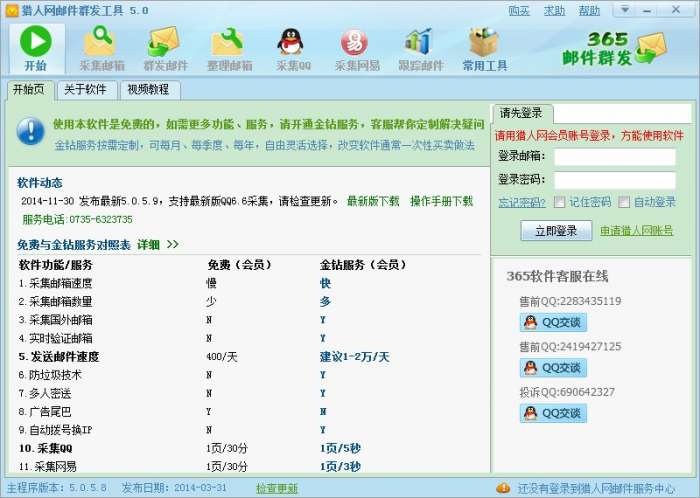Open the 整理邮箱 tool
The width and height of the screenshot is (700, 498).
coord(229,49)
